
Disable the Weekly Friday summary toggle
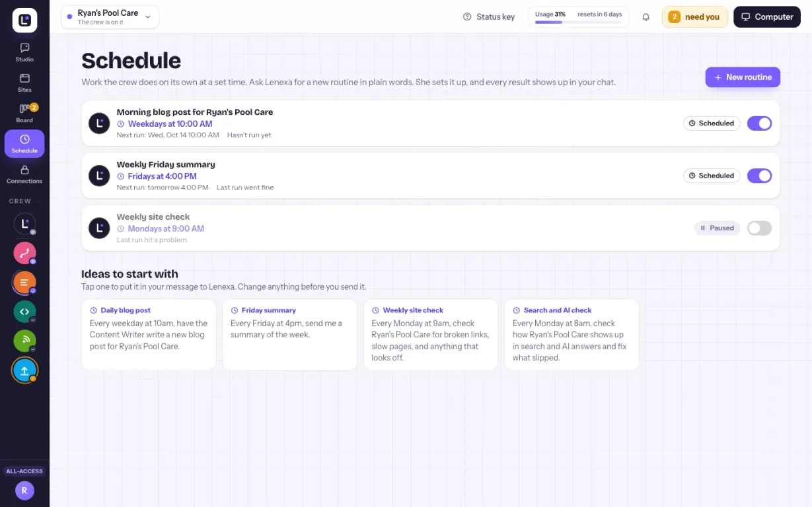coord(759,176)
